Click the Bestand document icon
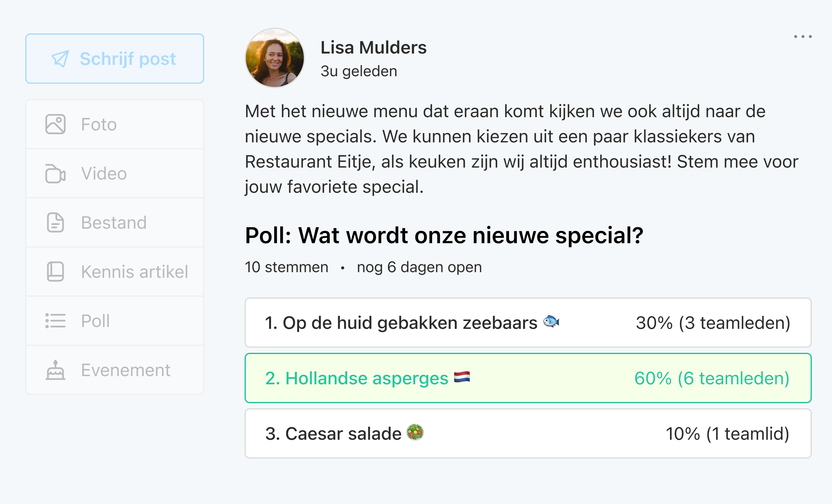The image size is (832, 504). pyautogui.click(x=55, y=222)
